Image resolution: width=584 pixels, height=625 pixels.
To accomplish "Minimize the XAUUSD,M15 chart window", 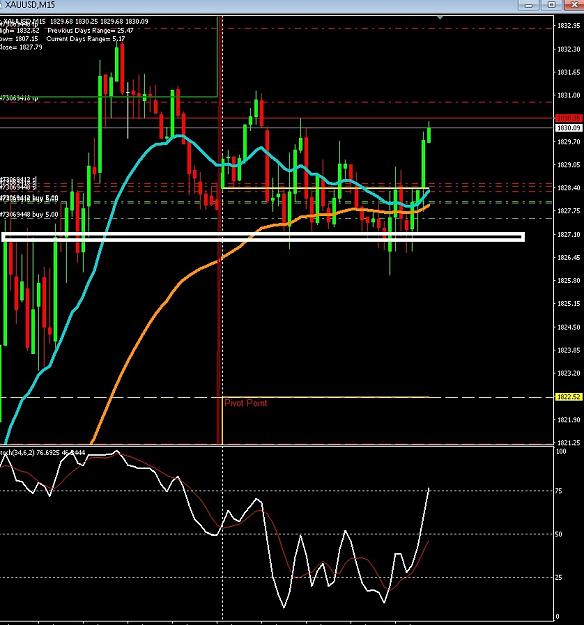I will (529, 5).
